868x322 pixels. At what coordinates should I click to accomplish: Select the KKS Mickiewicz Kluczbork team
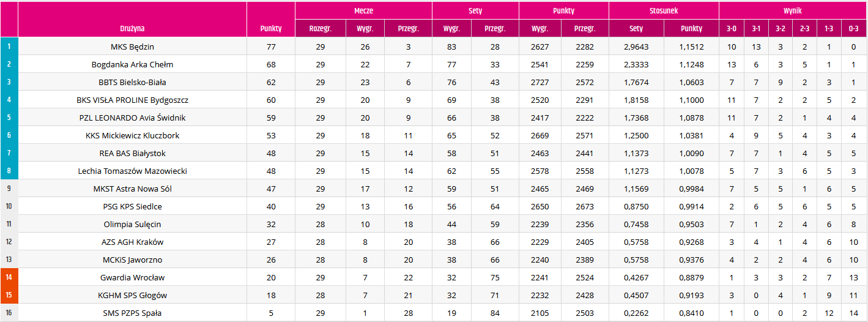tap(132, 135)
